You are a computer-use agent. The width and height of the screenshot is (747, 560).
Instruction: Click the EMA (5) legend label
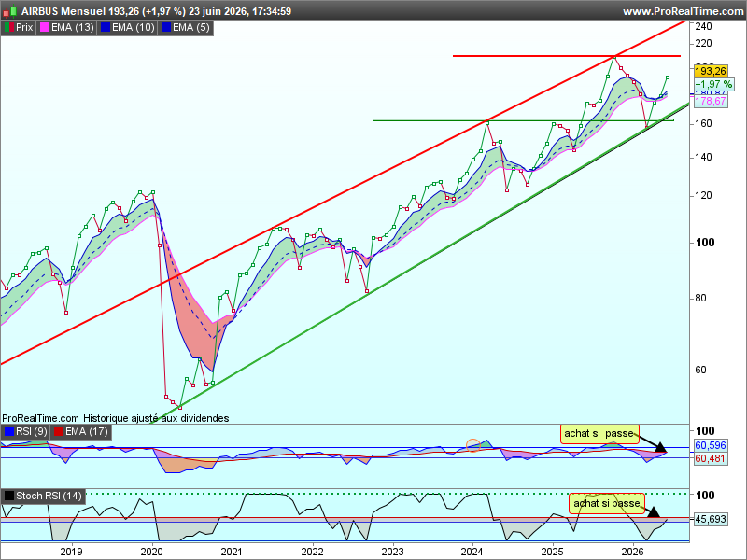(191, 28)
